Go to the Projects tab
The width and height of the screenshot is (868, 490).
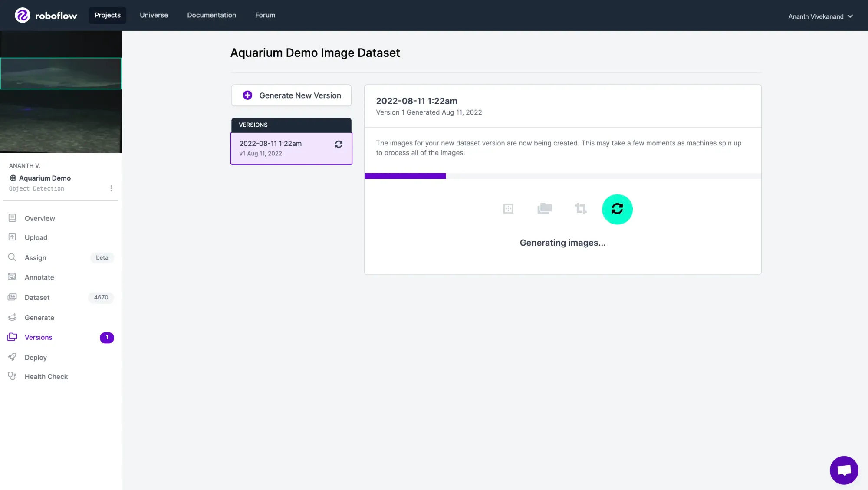click(x=107, y=15)
